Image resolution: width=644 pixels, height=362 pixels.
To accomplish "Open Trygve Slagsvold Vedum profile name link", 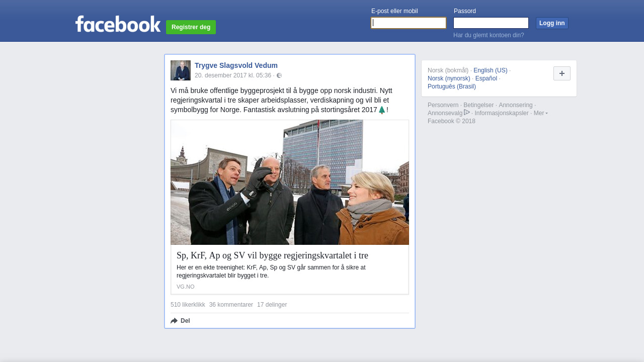I will 236,65.
